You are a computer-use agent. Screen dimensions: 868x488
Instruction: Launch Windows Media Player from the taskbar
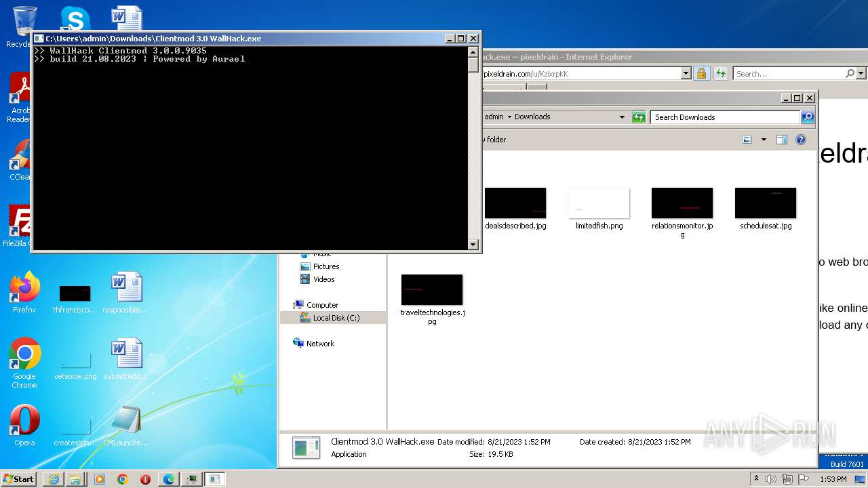tap(99, 479)
